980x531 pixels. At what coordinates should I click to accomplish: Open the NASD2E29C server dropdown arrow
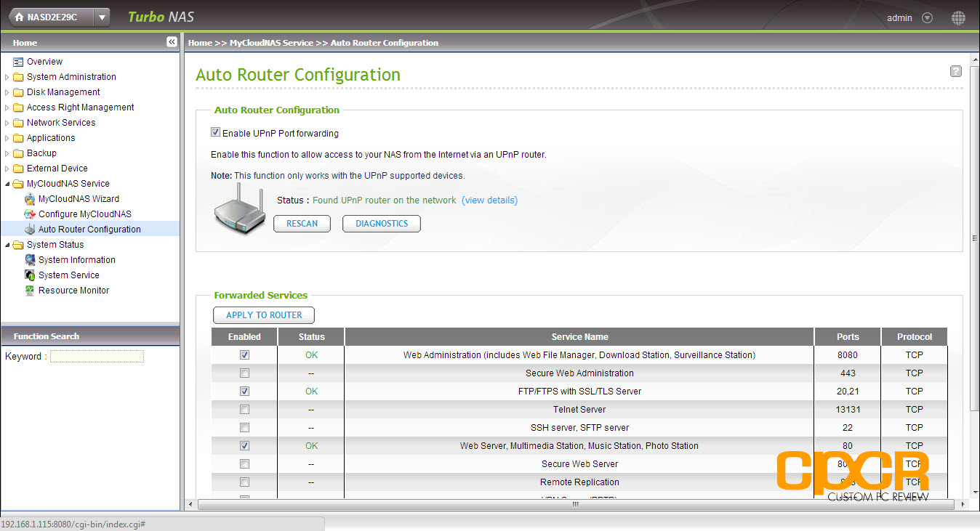coord(102,17)
